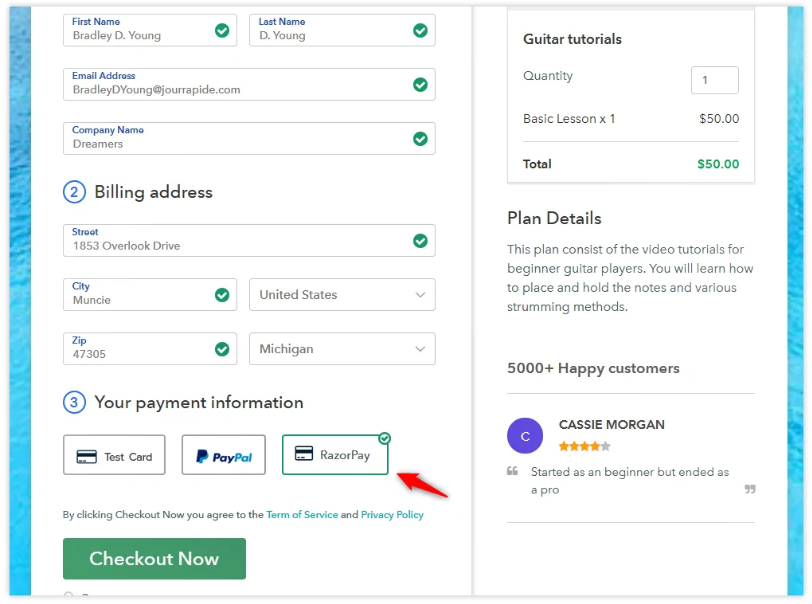This screenshot has height=604, width=812.
Task: Click the Checkout Now button
Action: [x=154, y=559]
